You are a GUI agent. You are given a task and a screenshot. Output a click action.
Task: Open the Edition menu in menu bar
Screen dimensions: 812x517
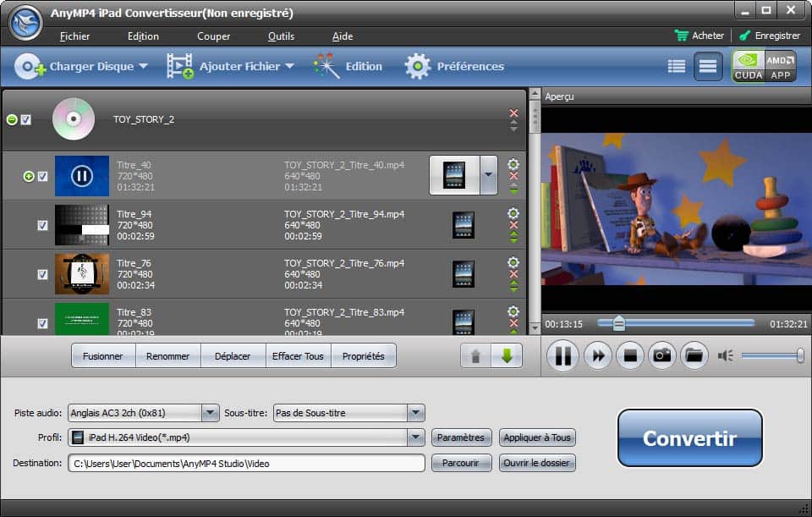[x=143, y=36]
